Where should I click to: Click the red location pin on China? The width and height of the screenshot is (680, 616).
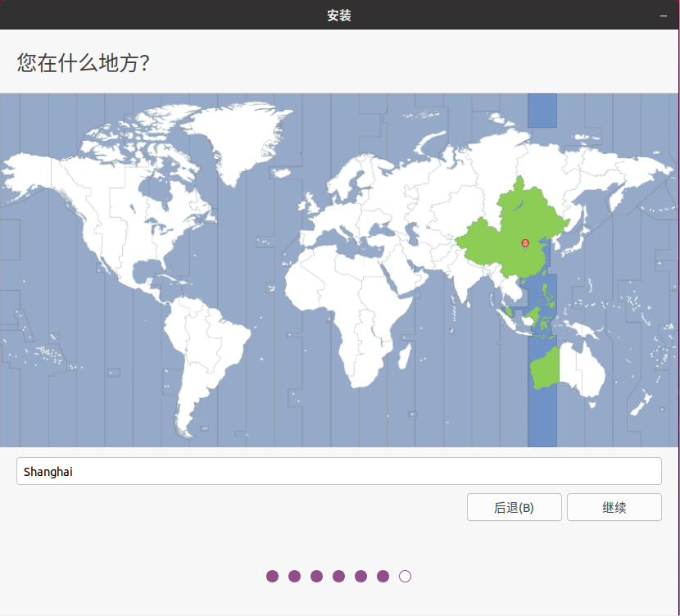coord(525,243)
